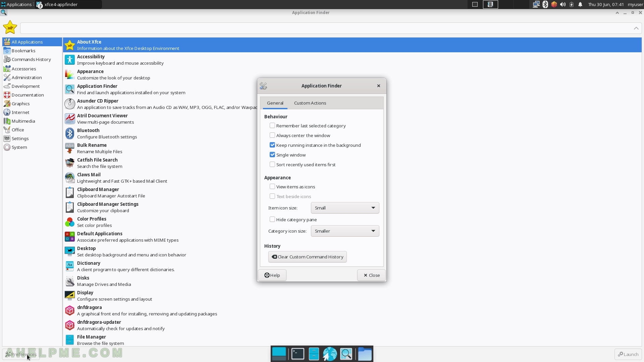This screenshot has width=644, height=362.
Task: Click the Asunder CD Ripper disc icon
Action: pos(70,104)
